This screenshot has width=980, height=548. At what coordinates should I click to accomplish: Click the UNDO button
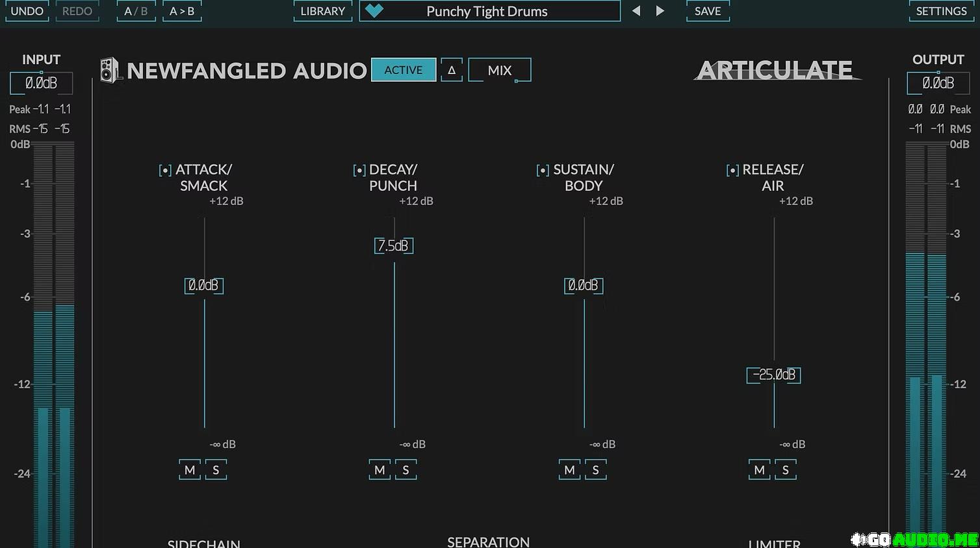click(27, 11)
